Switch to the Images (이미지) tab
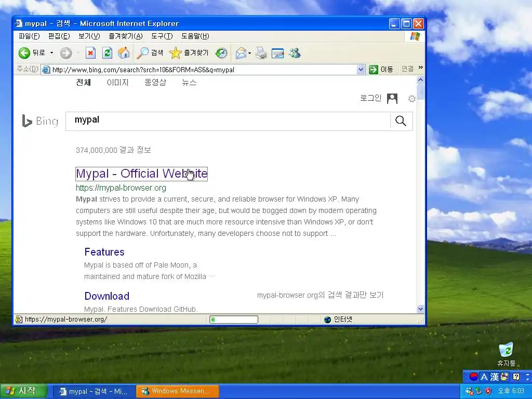 pyautogui.click(x=118, y=83)
